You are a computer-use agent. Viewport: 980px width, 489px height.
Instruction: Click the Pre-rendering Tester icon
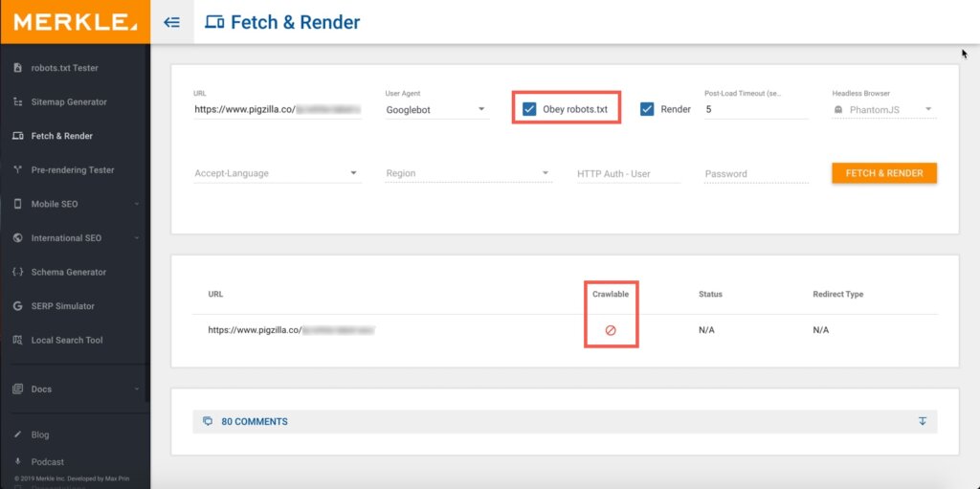coord(17,170)
